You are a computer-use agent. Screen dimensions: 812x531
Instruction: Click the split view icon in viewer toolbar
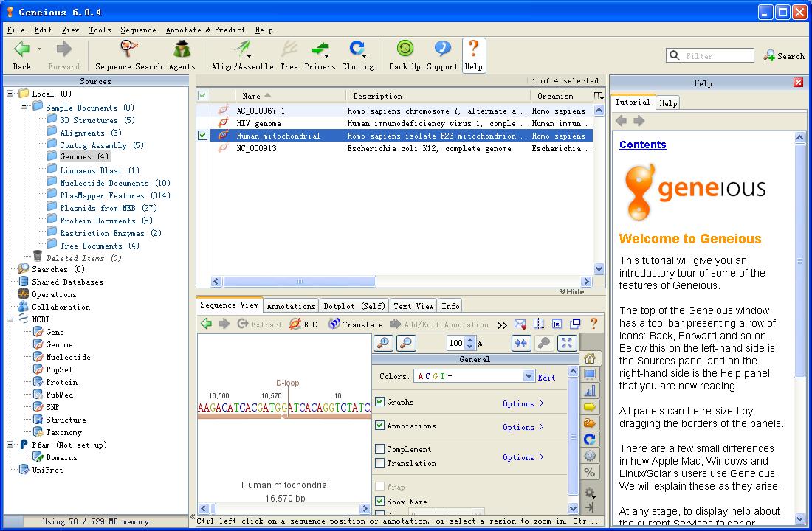539,324
